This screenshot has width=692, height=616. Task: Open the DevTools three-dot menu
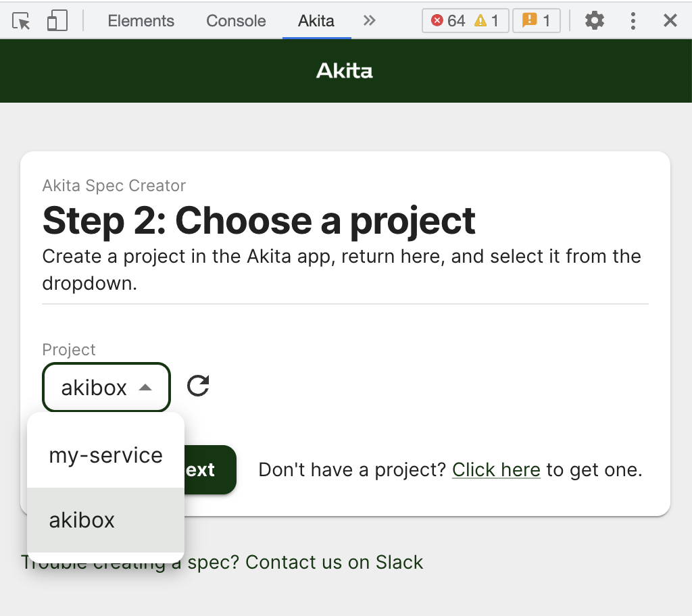pos(633,21)
